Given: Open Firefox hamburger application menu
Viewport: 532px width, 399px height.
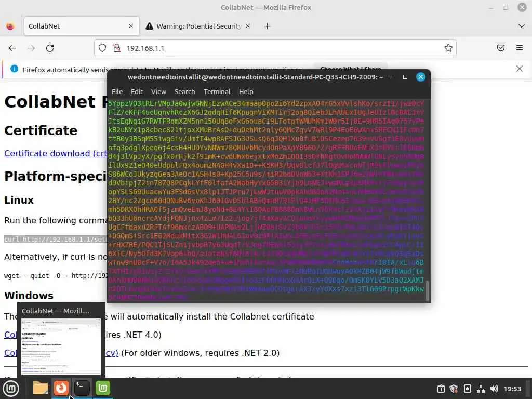Looking at the screenshot, I should pos(520,48).
